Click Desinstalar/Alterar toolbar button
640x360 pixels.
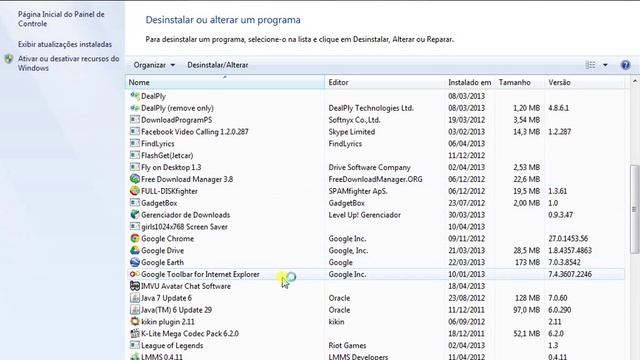click(x=218, y=65)
